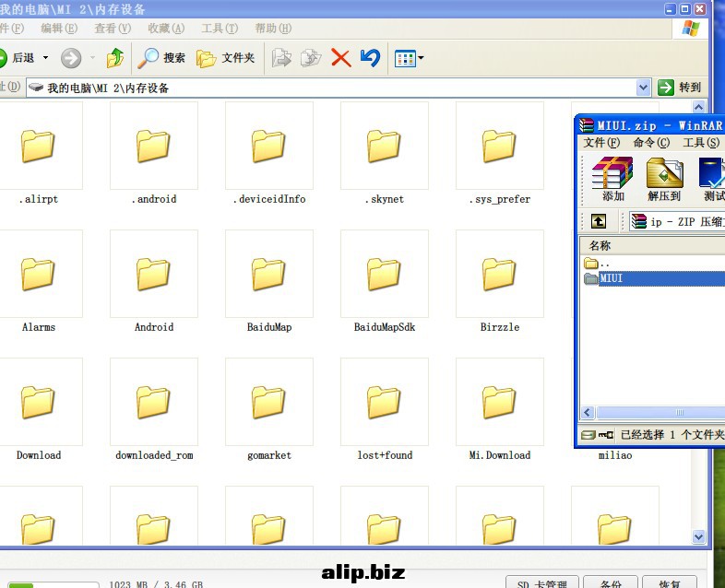Select the .sys_prefer folder

pos(500,153)
